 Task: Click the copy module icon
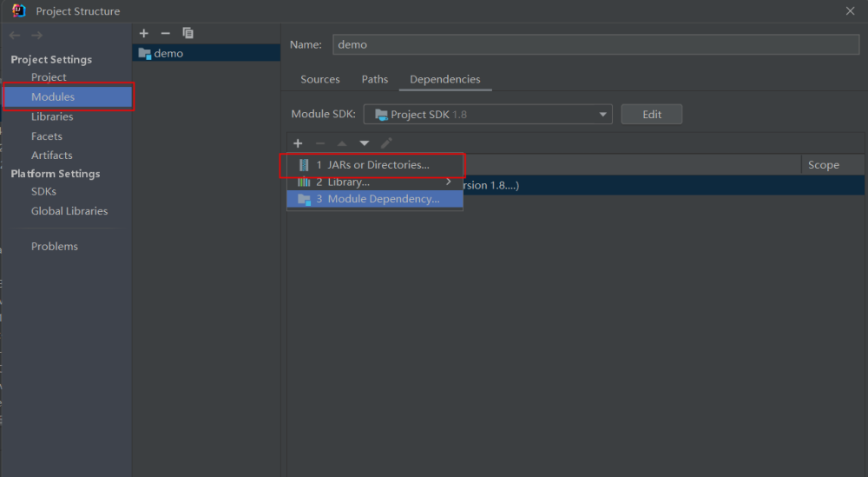click(188, 33)
